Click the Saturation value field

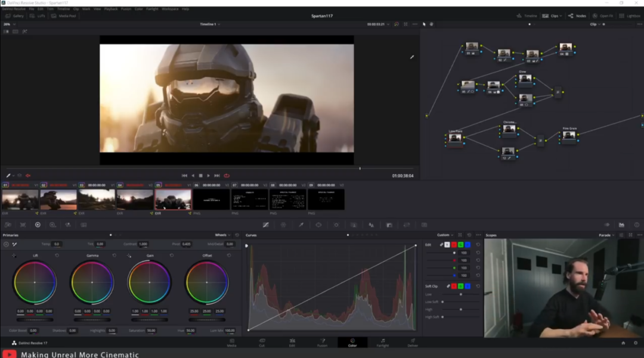coord(151,330)
